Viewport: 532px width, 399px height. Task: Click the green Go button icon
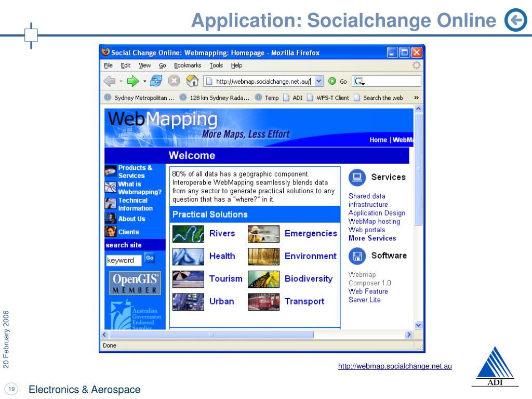(332, 81)
